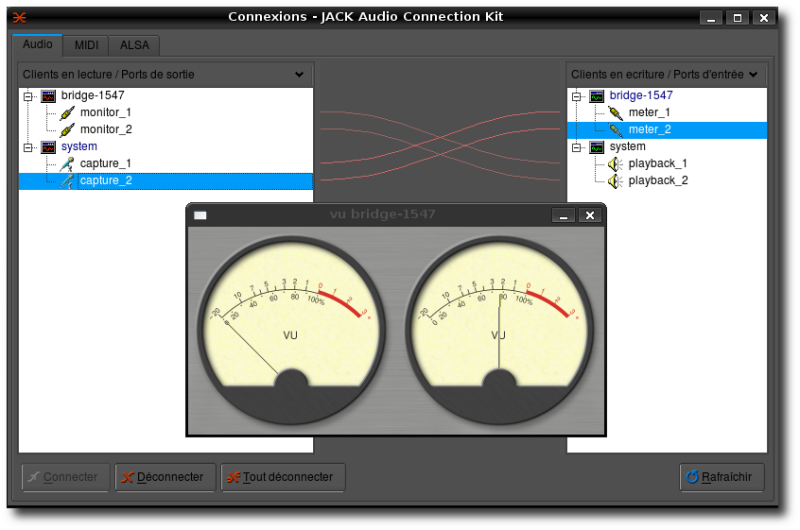Switch to the Audio tab
Screen dimensions: 800x530
click(37, 44)
